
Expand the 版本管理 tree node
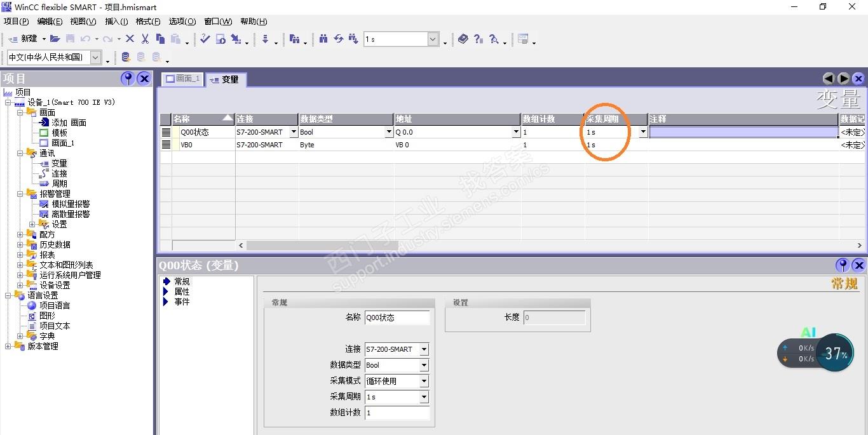8,346
